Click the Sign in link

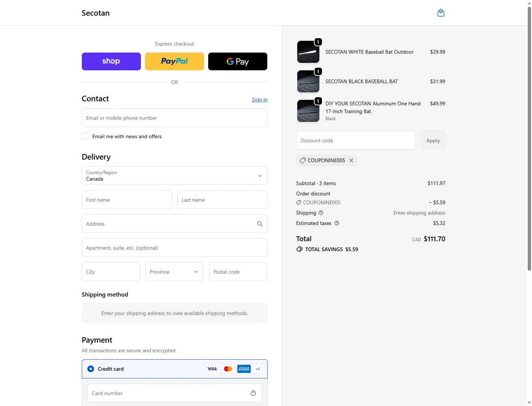[x=260, y=100]
